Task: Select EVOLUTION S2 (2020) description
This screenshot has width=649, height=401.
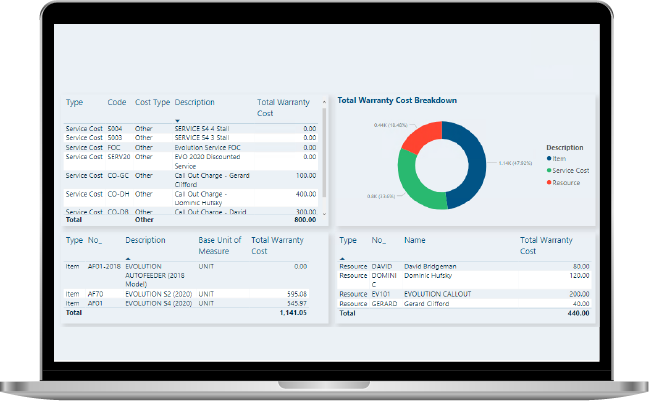Action: pyautogui.click(x=159, y=294)
